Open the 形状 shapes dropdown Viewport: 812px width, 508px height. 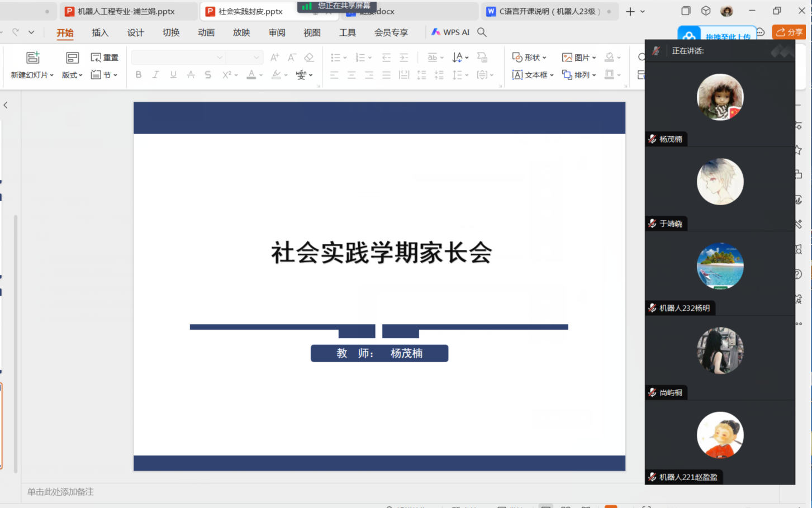(x=529, y=58)
